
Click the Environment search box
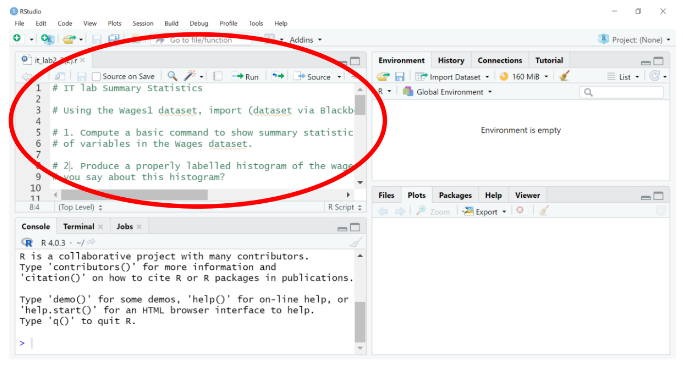pyautogui.click(x=622, y=92)
